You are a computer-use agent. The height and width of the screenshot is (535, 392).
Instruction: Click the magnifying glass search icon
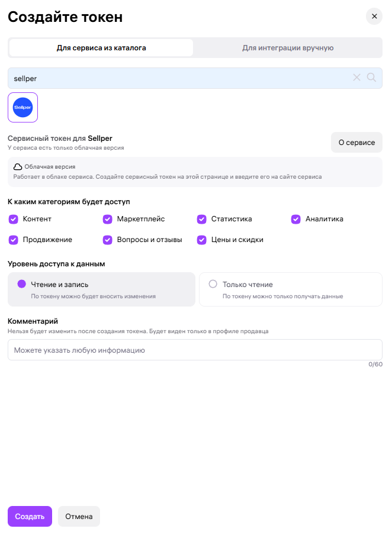(372, 78)
